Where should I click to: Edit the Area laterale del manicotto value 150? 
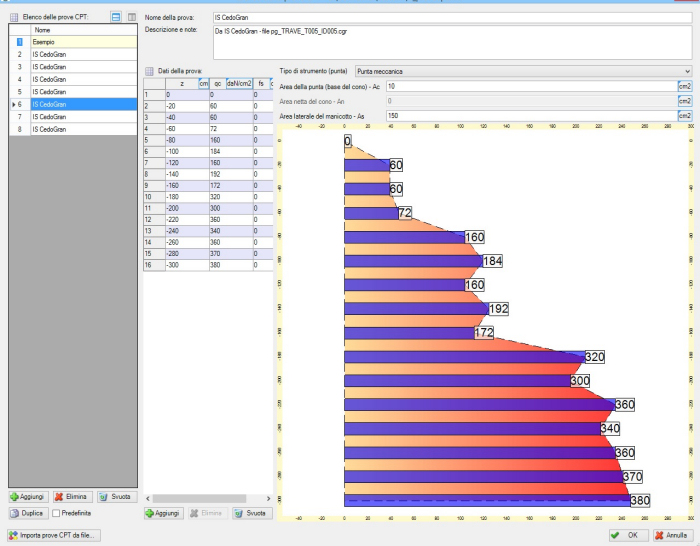[x=532, y=116]
